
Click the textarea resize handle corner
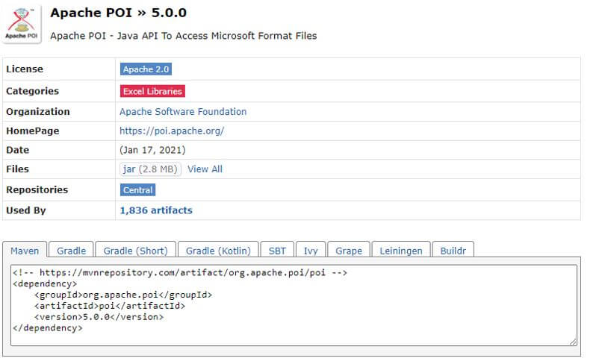pos(573,342)
